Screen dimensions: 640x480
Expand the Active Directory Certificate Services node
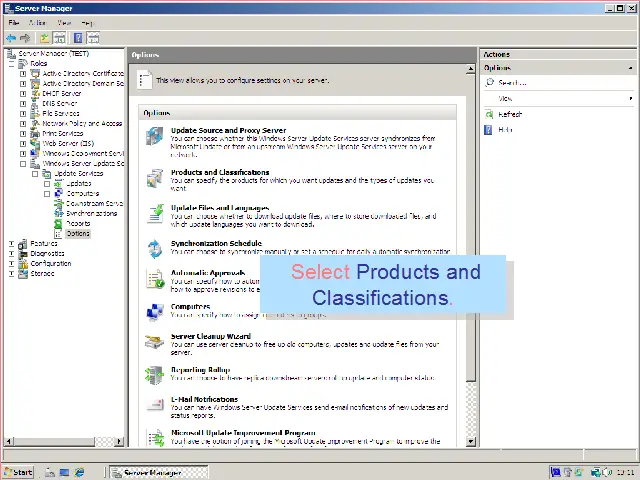pyautogui.click(x=23, y=73)
